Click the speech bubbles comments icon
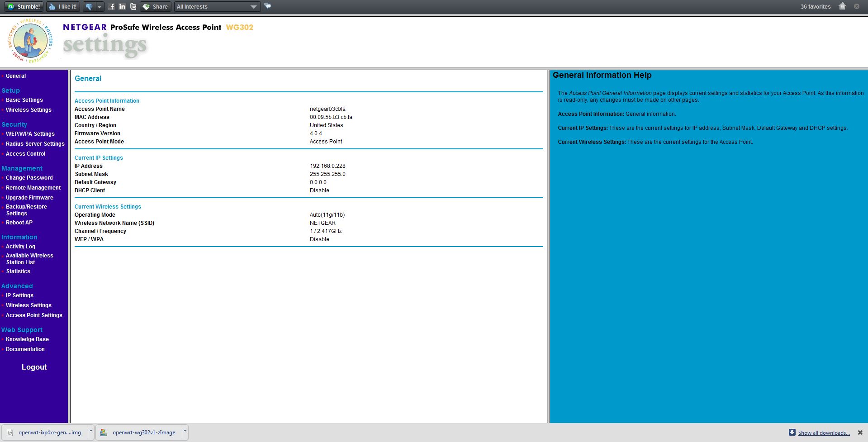Image resolution: width=868 pixels, height=442 pixels. 268,6
